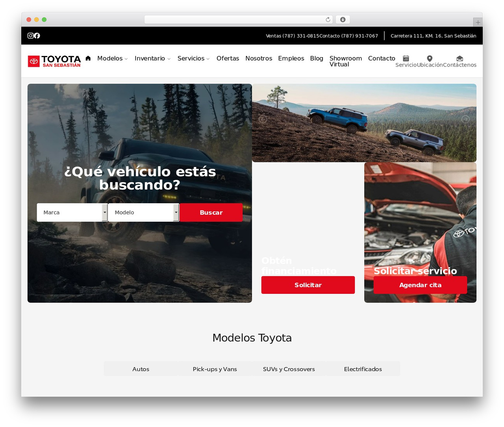Expand the Servicios menu
The width and height of the screenshot is (504, 427).
[x=194, y=58]
